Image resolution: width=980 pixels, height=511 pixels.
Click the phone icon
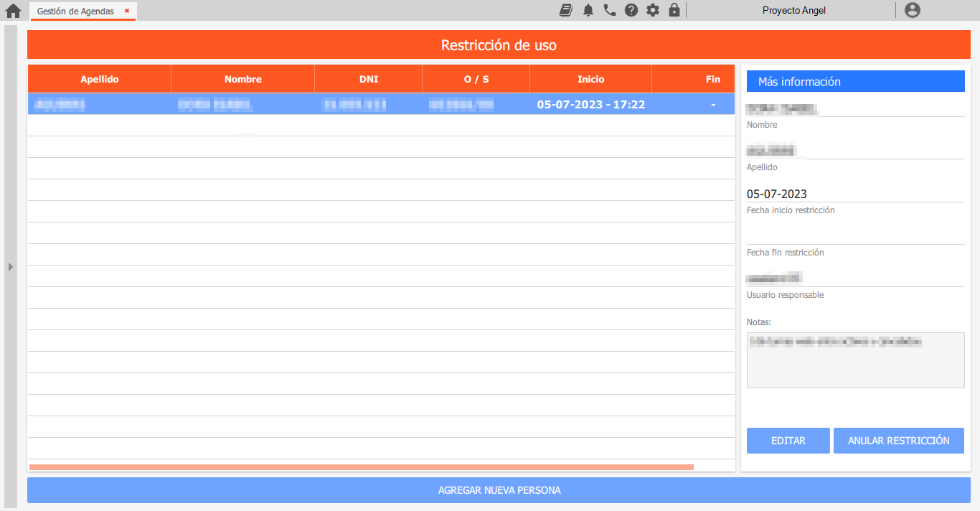pos(610,10)
